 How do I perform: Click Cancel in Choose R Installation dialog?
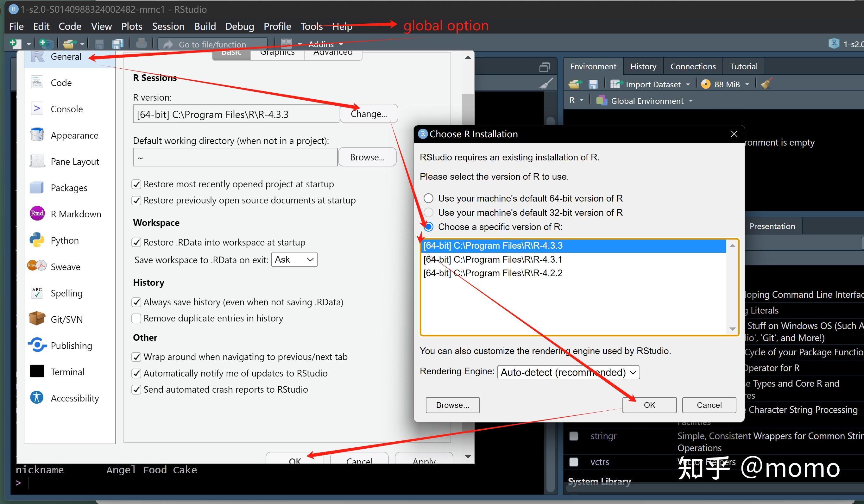pos(709,405)
